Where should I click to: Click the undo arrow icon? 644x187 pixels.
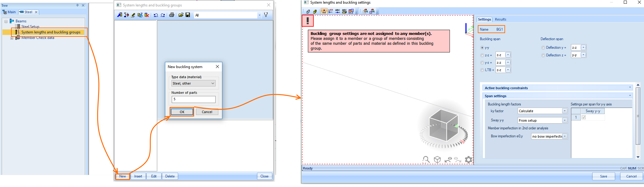(x=156, y=15)
